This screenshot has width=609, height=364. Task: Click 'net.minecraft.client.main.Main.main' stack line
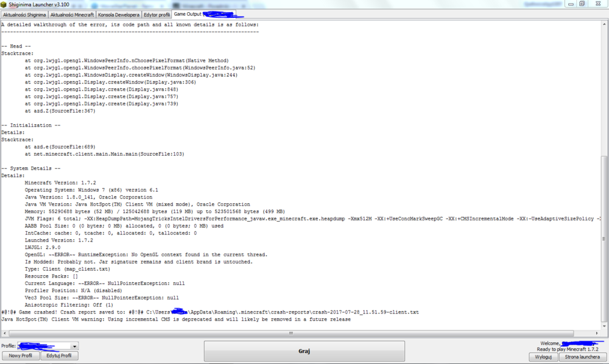coord(105,154)
